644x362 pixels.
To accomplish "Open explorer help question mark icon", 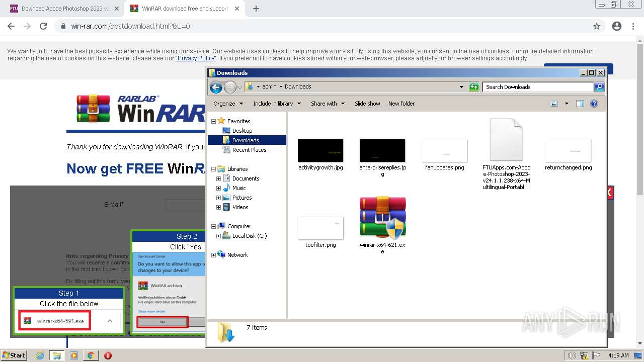I will tap(594, 104).
